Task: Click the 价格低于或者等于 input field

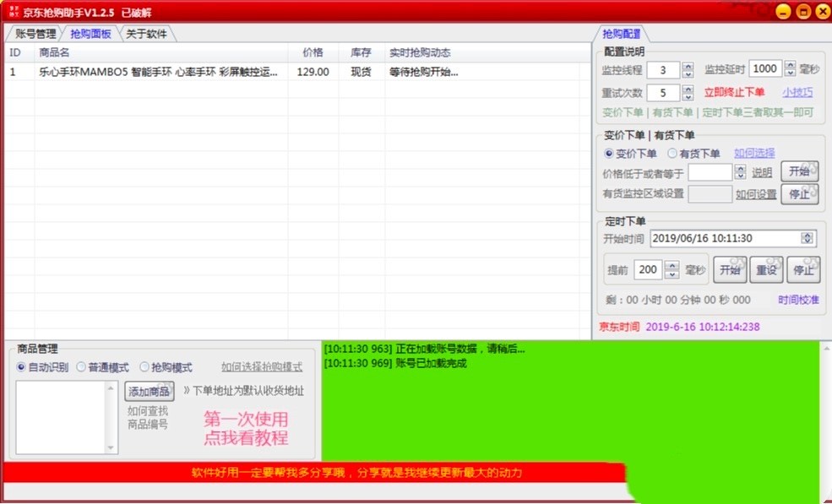Action: 710,172
